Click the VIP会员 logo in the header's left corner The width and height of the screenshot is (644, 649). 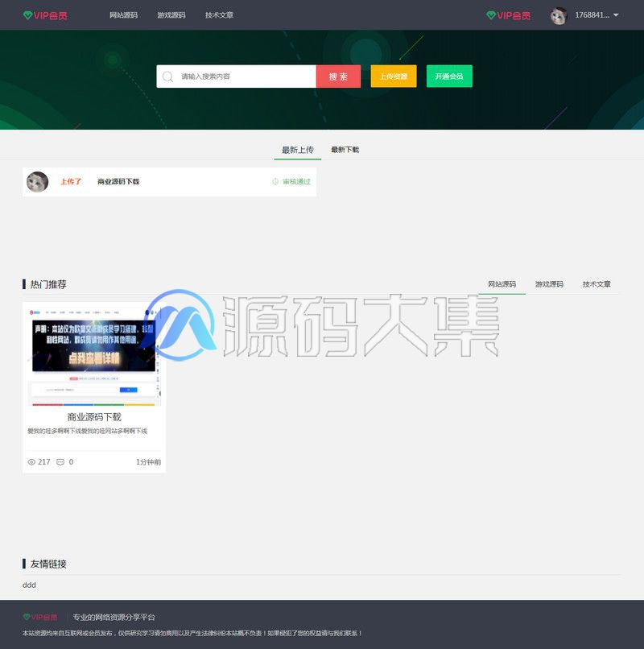point(45,15)
